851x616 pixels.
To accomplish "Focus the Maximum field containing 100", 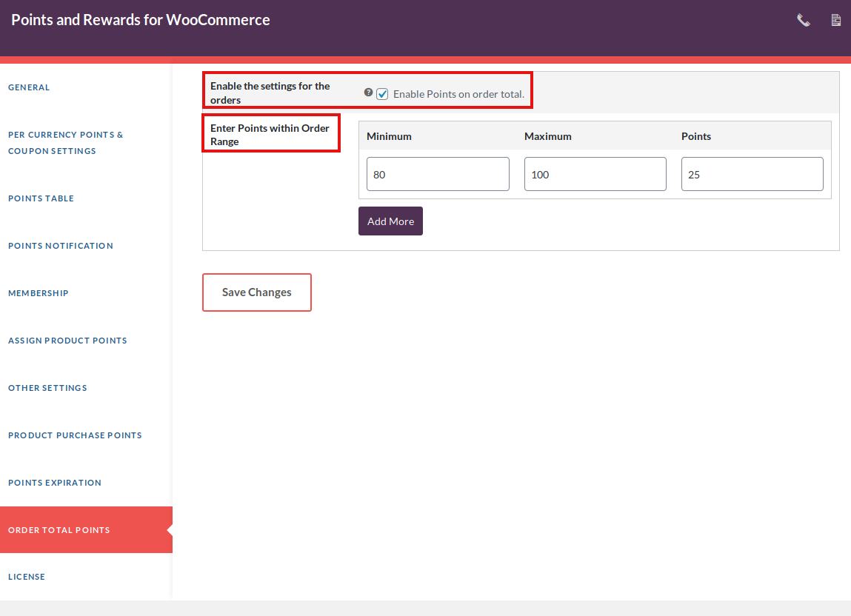I will tap(595, 174).
